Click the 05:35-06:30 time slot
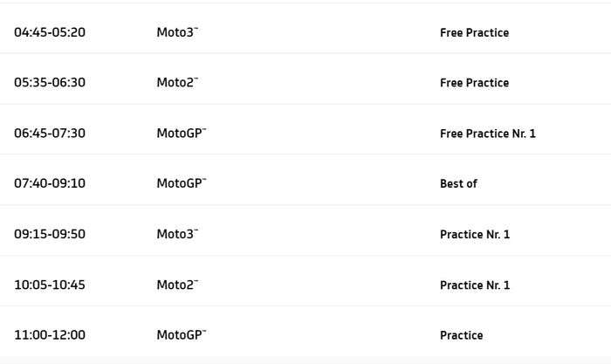 50,83
